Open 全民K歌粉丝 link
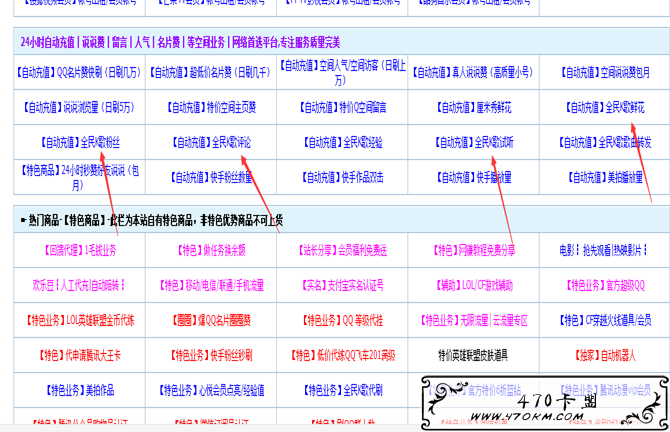 (80, 142)
